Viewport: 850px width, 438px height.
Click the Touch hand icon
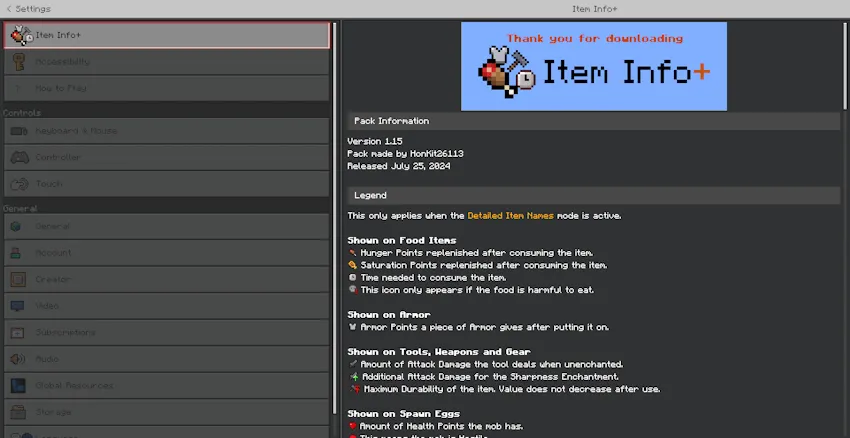coord(19,184)
